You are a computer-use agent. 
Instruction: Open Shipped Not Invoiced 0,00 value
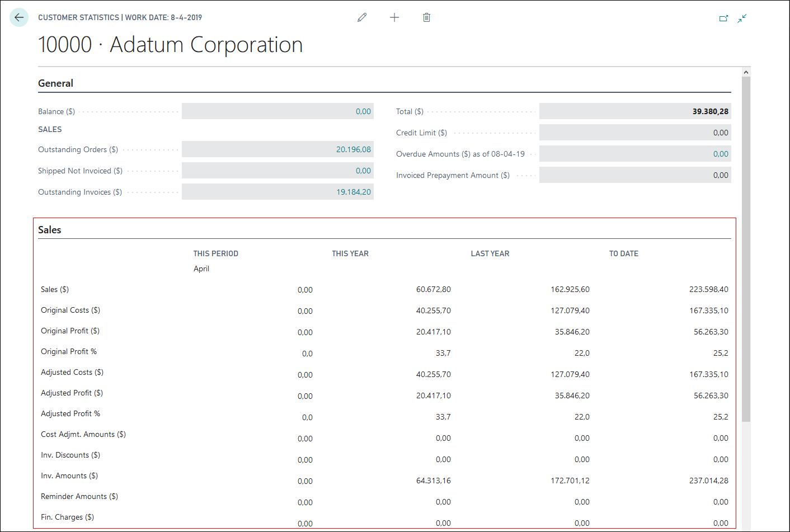point(363,171)
